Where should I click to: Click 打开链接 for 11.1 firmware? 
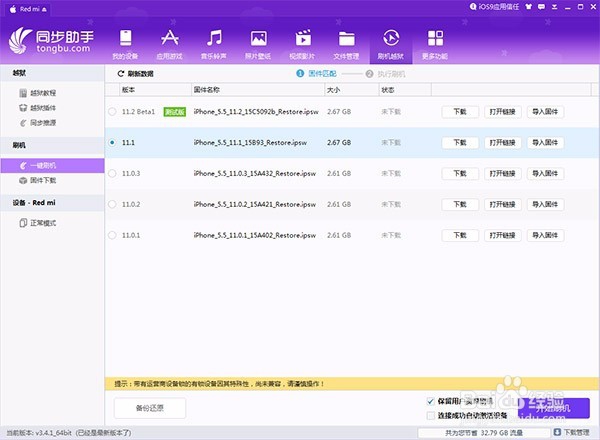pos(502,142)
